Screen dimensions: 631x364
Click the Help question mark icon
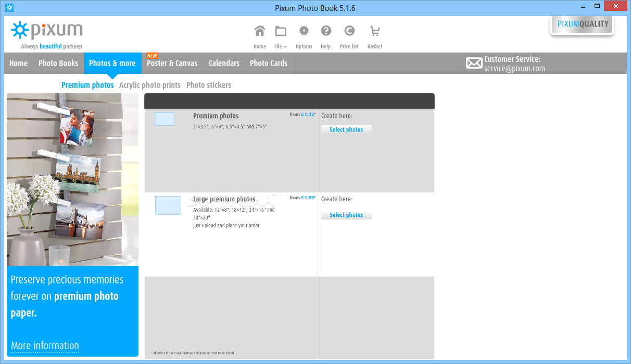[326, 31]
